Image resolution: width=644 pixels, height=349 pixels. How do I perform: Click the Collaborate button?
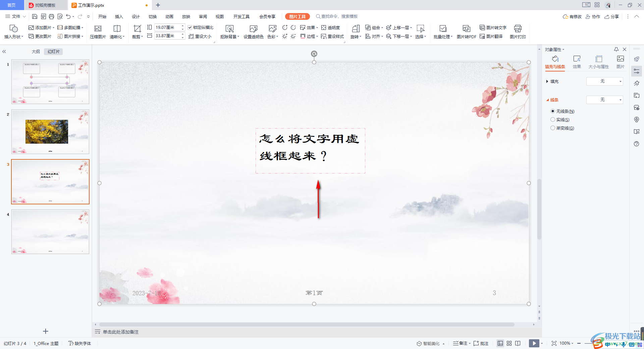(593, 16)
